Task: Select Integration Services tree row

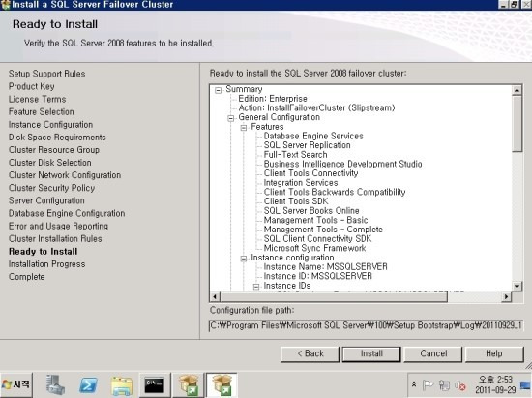Action: pos(301,183)
